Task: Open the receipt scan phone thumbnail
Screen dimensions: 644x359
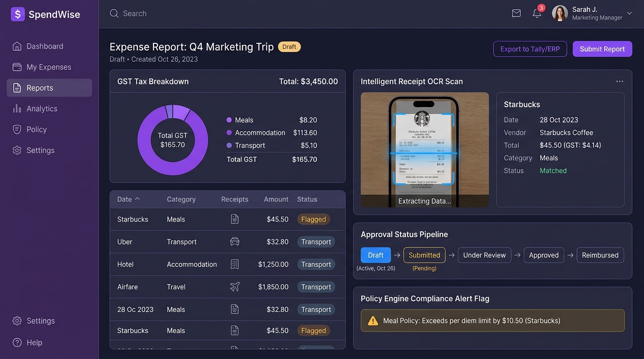Action: (x=424, y=150)
